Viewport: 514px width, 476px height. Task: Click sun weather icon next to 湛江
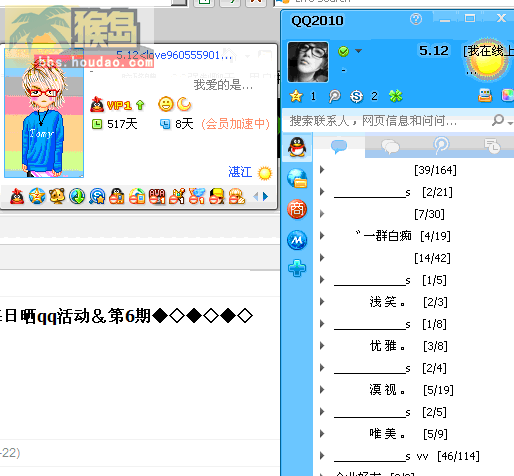(x=265, y=173)
